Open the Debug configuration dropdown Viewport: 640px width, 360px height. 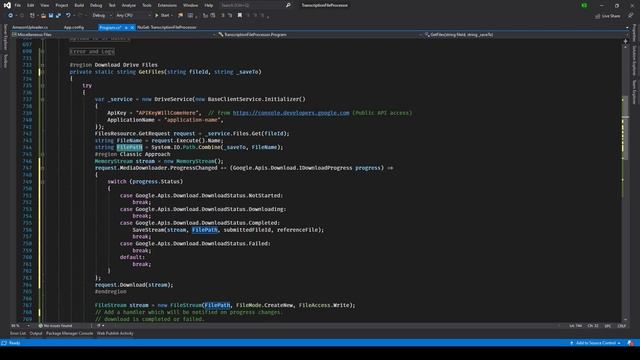(102, 16)
